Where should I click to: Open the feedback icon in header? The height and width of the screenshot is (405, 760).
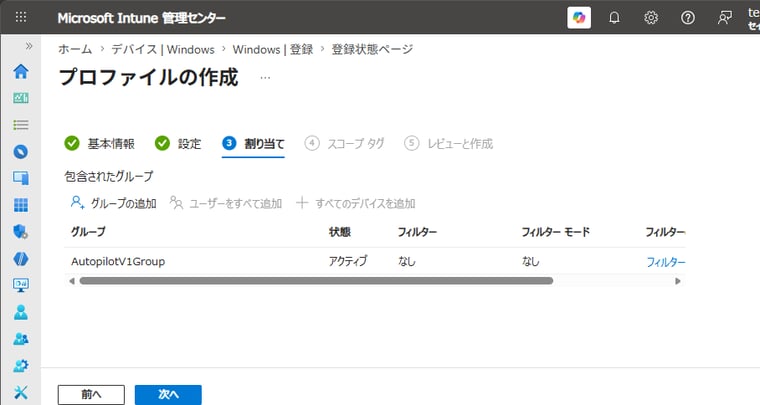[x=725, y=18]
